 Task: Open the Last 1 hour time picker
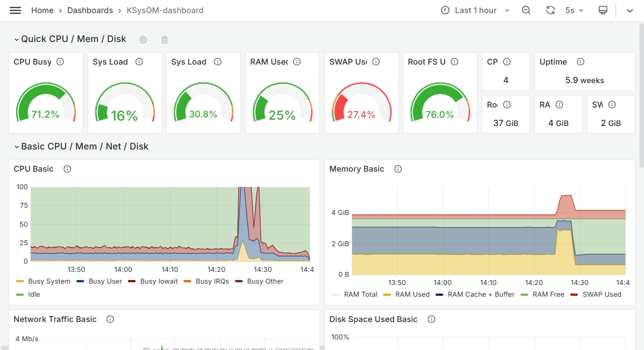[x=475, y=10]
